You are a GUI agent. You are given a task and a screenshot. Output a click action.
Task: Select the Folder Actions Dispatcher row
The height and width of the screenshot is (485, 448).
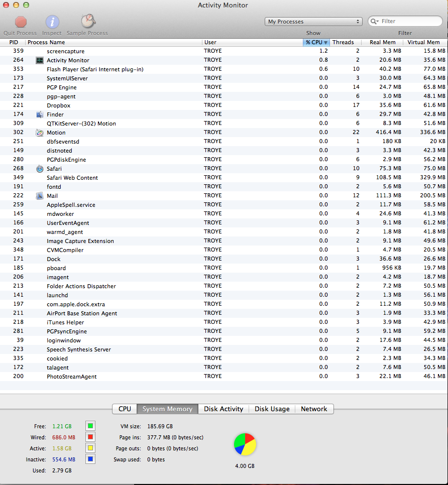(x=224, y=286)
